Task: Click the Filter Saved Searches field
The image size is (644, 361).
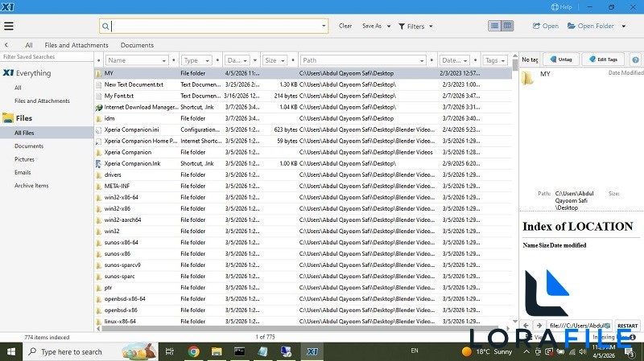Action: 47,56
